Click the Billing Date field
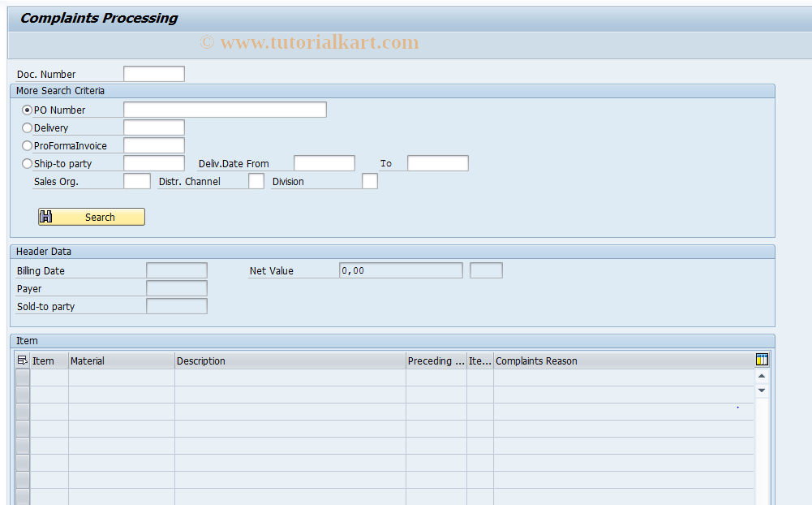This screenshot has width=812, height=505. tap(177, 270)
